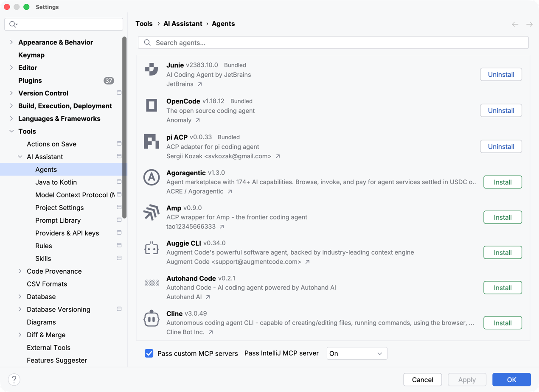Click the settings search magnifier icon
Image resolution: width=539 pixels, height=392 pixels.
[x=13, y=24]
